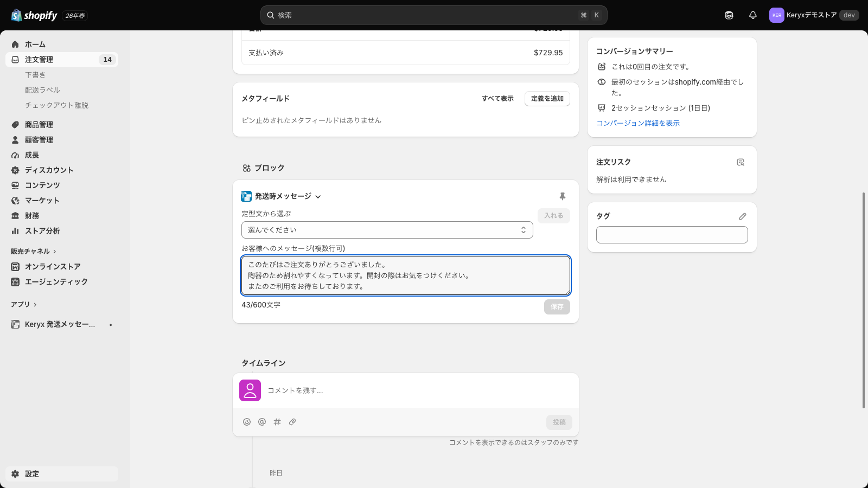This screenshot has height=488, width=868.
Task: Open the Keryxデモストア account menu
Action: (x=814, y=15)
